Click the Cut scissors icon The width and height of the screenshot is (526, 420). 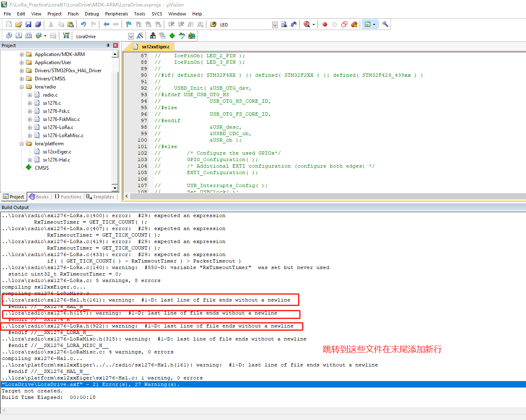pos(51,24)
